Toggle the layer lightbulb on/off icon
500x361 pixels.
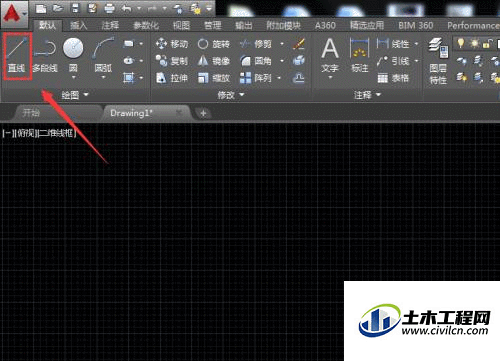click(461, 43)
